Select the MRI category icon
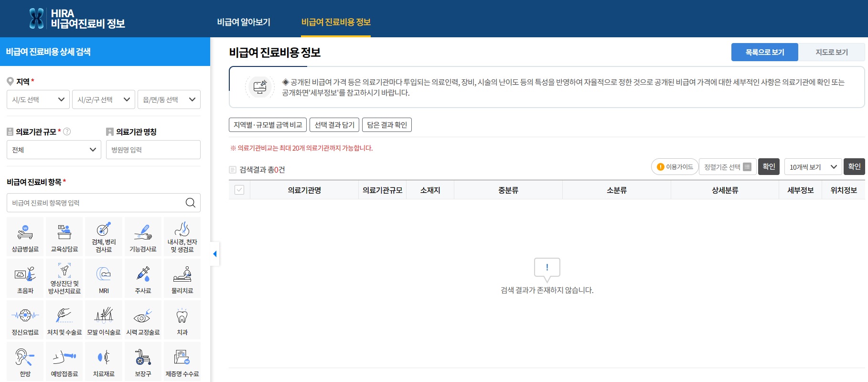The width and height of the screenshot is (868, 382). pyautogui.click(x=104, y=278)
